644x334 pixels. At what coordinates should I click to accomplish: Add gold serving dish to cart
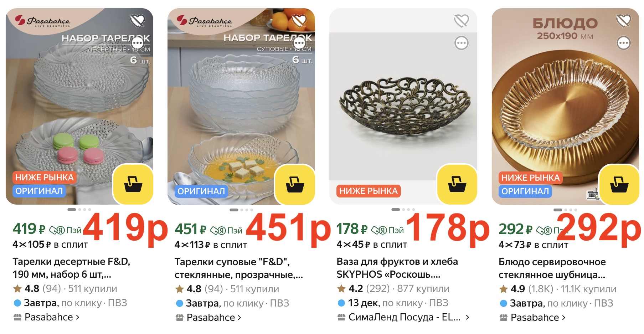point(619,184)
